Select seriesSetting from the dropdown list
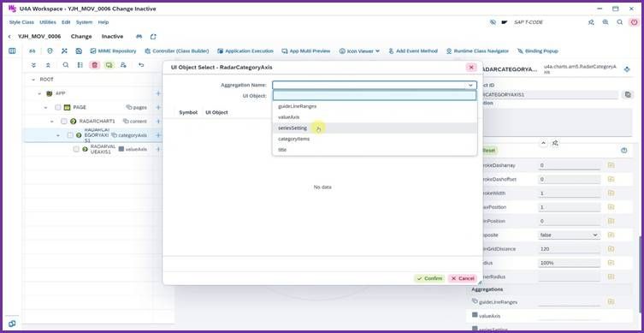 (375, 128)
